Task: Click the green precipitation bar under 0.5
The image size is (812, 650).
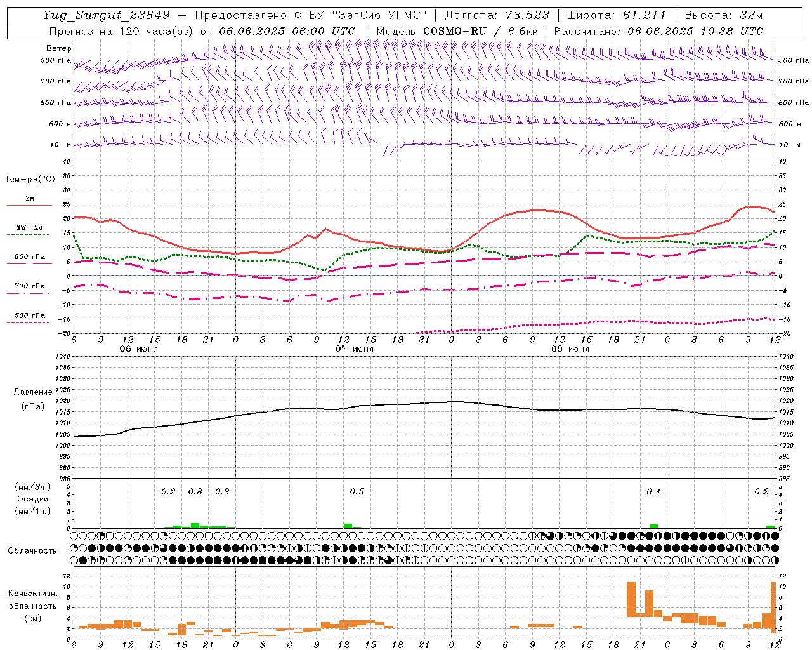Action: [348, 526]
